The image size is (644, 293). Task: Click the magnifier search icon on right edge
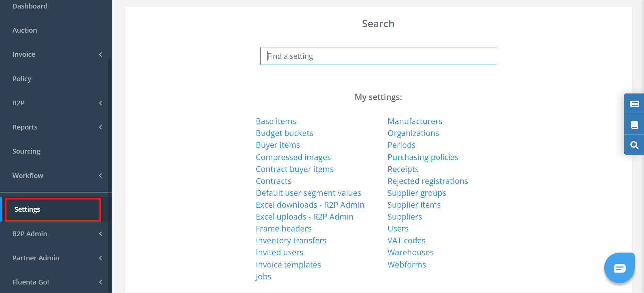pos(634,145)
